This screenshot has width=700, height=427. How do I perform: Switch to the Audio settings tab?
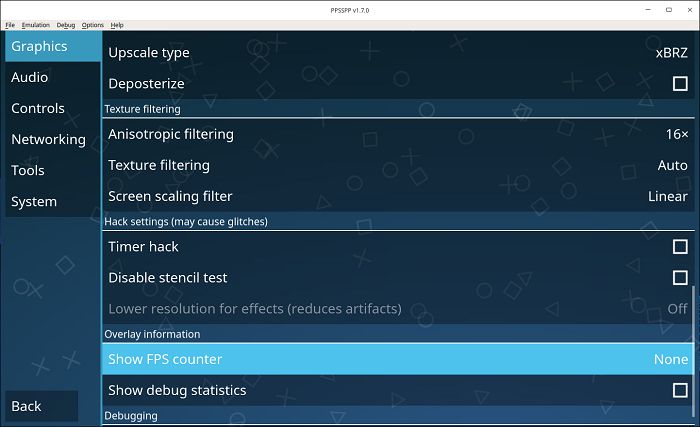click(x=53, y=77)
